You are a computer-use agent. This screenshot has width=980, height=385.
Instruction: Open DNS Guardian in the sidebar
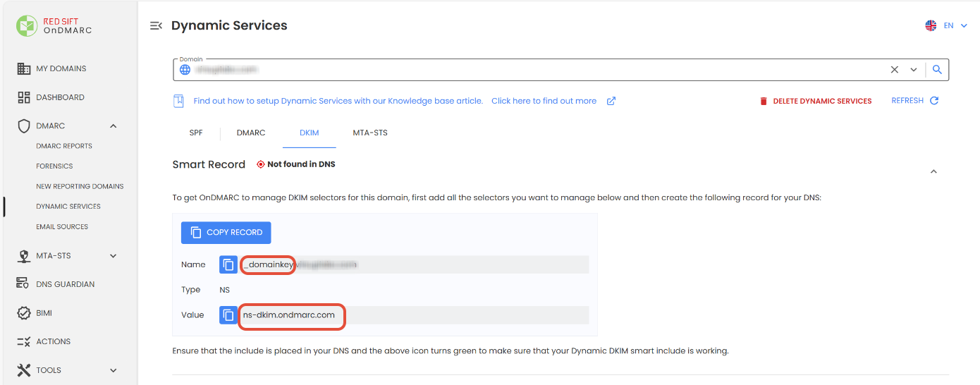(65, 284)
